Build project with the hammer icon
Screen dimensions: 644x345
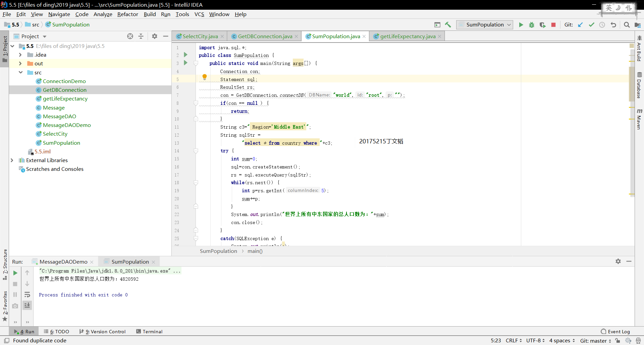coord(448,25)
